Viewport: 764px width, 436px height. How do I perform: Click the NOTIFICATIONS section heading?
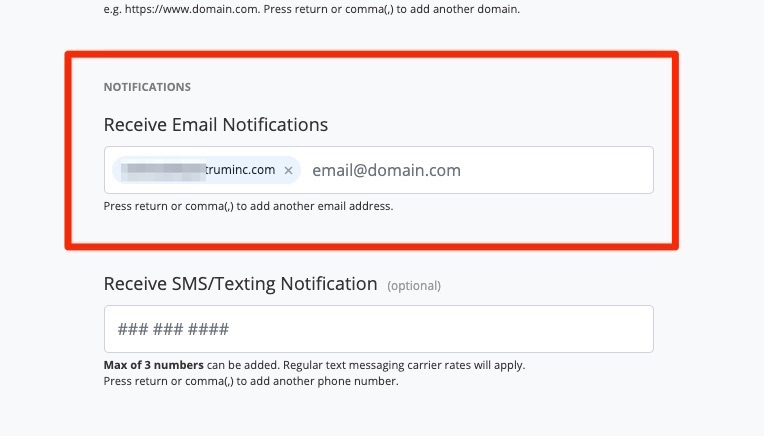pos(147,87)
